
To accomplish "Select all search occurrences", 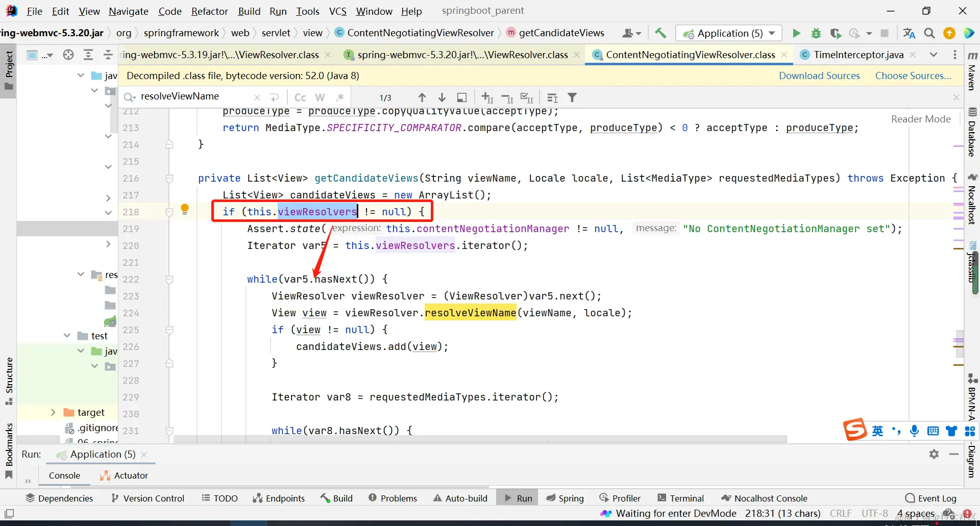I will click(x=527, y=97).
